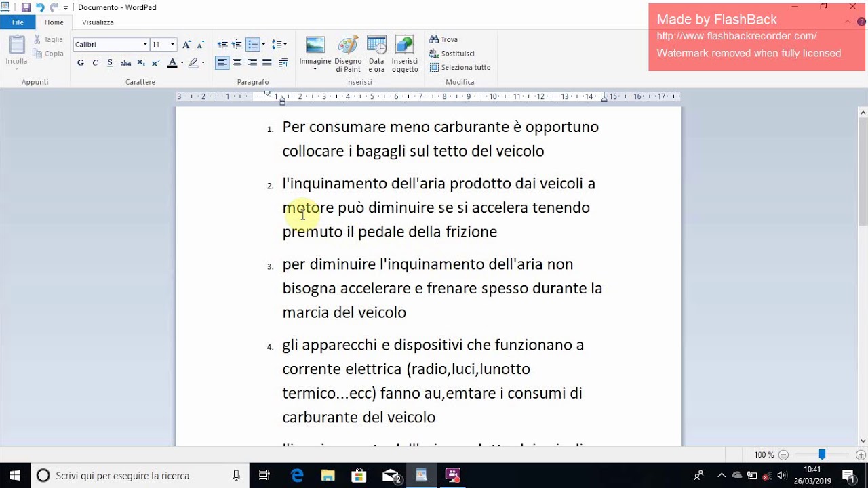
Task: Open the Windows Start menu
Action: coord(15,475)
